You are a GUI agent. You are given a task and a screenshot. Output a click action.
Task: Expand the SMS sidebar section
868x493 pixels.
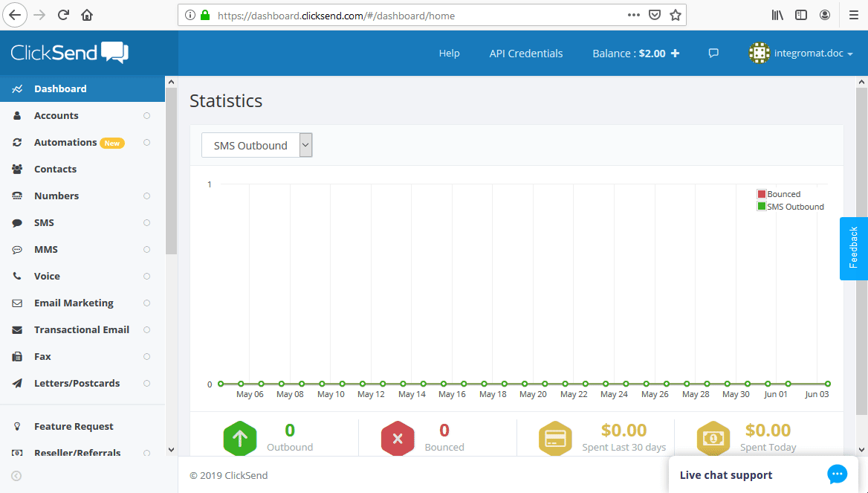(146, 222)
